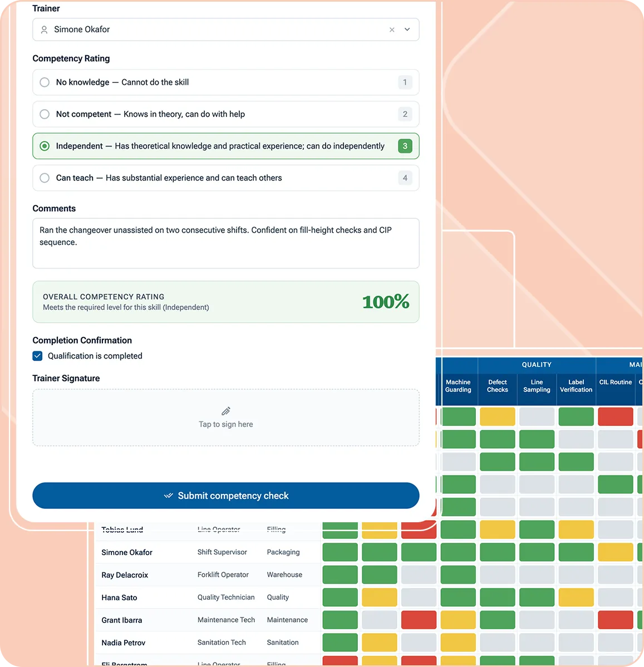Click the Packaging department cell
The image size is (644, 667).
[283, 552]
